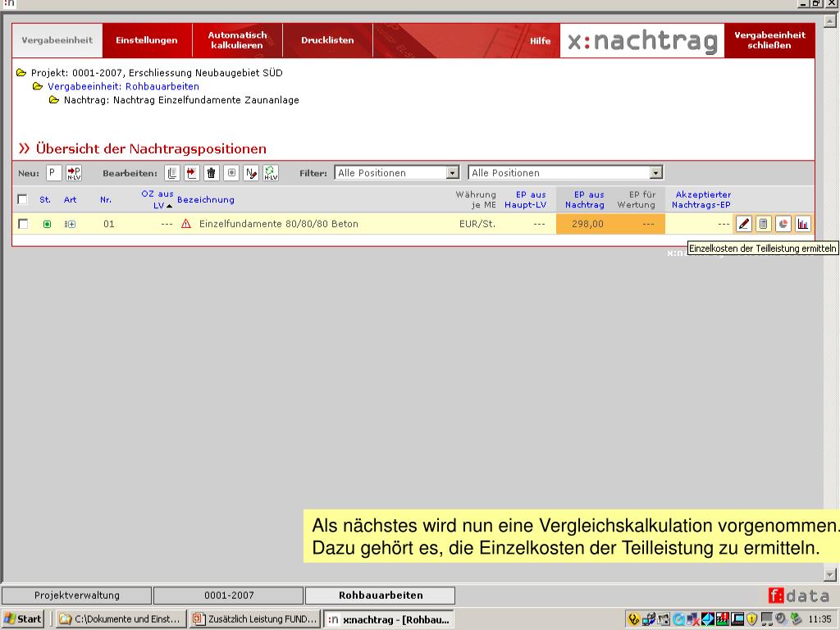This screenshot has width=840, height=630.
Task: Toggle the select-all checkbox in table header
Action: coord(22,199)
